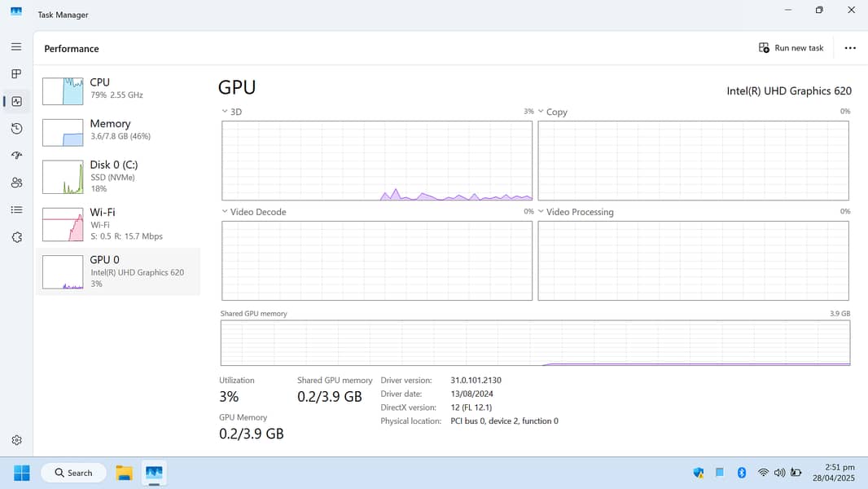Click the CPU usage mini graph thumbnail
Image resolution: width=868 pixels, height=489 pixels.
pos(64,90)
